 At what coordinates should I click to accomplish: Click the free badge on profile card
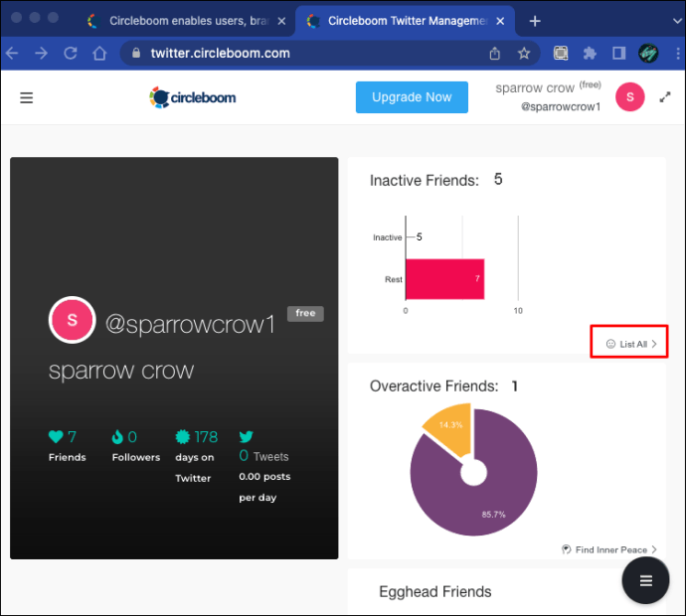[x=305, y=314]
